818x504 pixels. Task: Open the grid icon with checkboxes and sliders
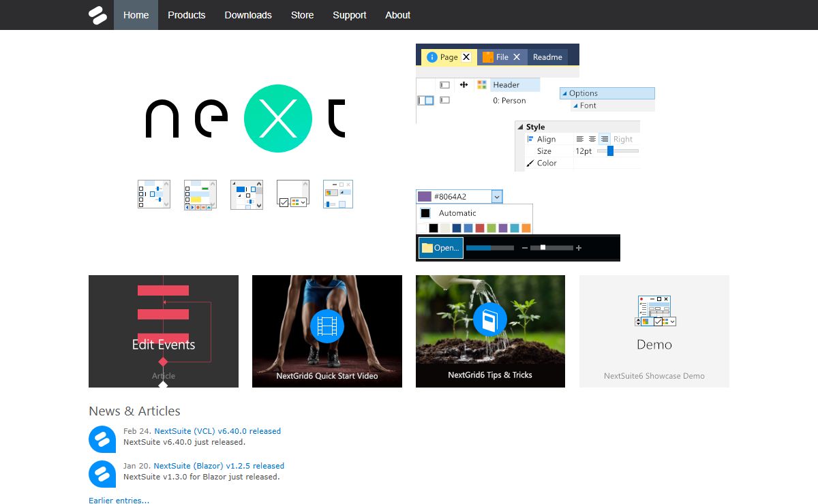(x=154, y=194)
